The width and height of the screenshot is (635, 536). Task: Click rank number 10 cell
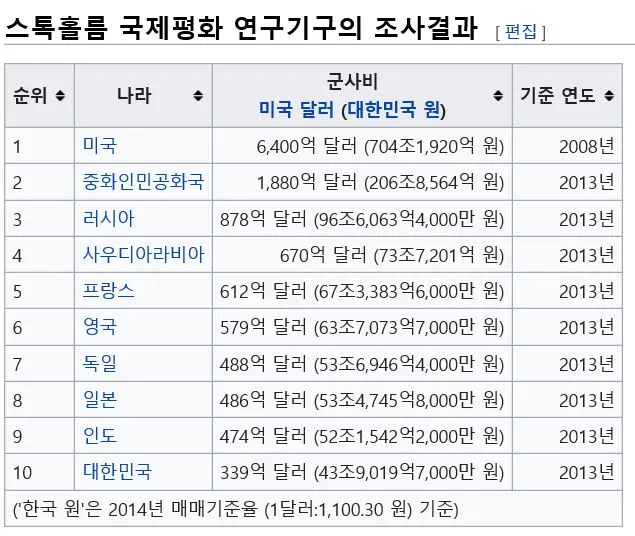tap(40, 472)
